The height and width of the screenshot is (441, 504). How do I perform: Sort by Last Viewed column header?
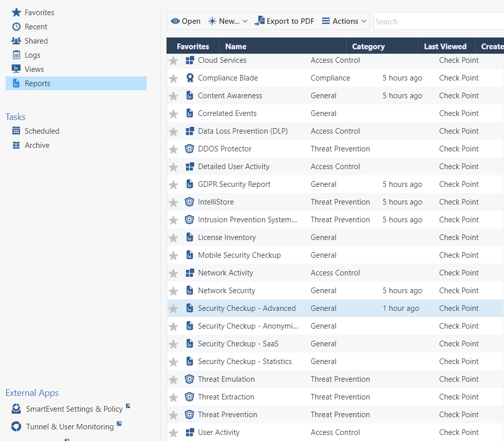click(445, 46)
